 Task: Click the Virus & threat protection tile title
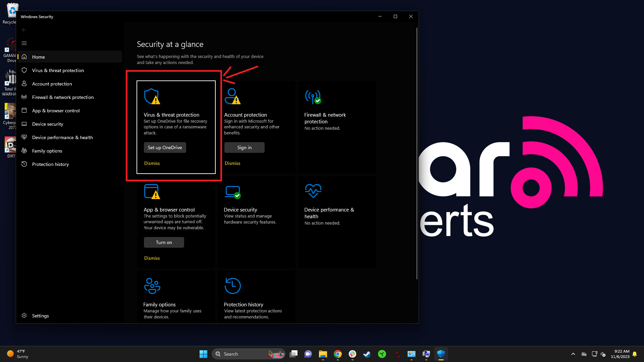171,115
